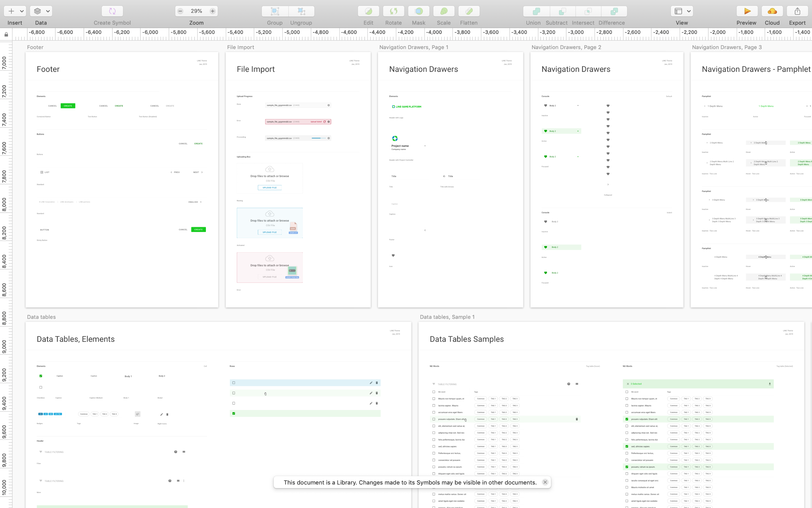
Task: Uncheck selected 'posuere vulputate' row checkbox
Action: [627, 419]
